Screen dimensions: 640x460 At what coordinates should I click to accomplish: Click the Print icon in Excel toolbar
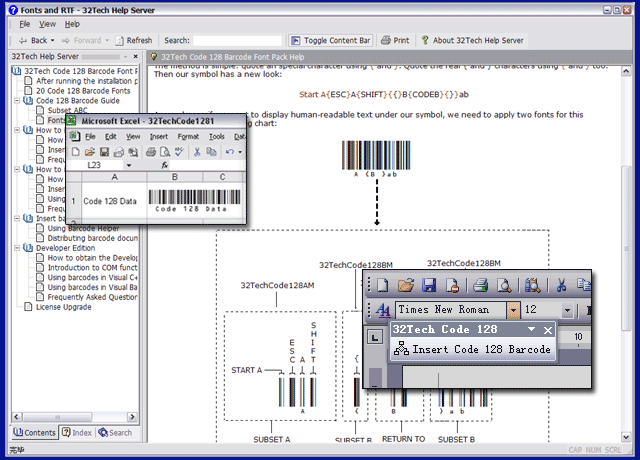click(x=151, y=152)
